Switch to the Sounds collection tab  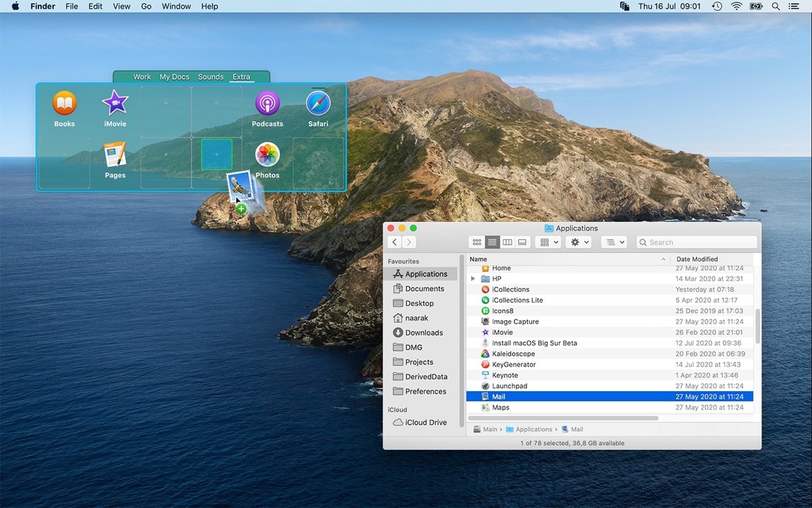[210, 76]
